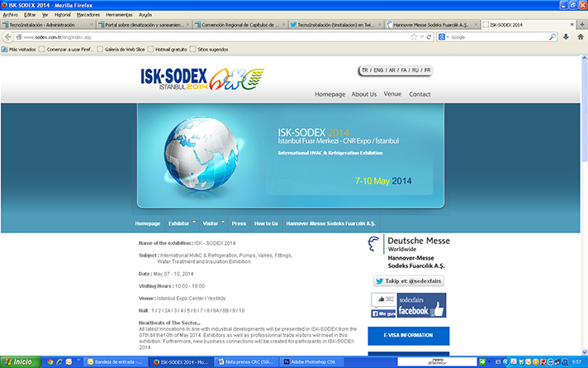The image size is (588, 368).
Task: Click the Twitter bird on Takip et button
Action: [x=380, y=281]
